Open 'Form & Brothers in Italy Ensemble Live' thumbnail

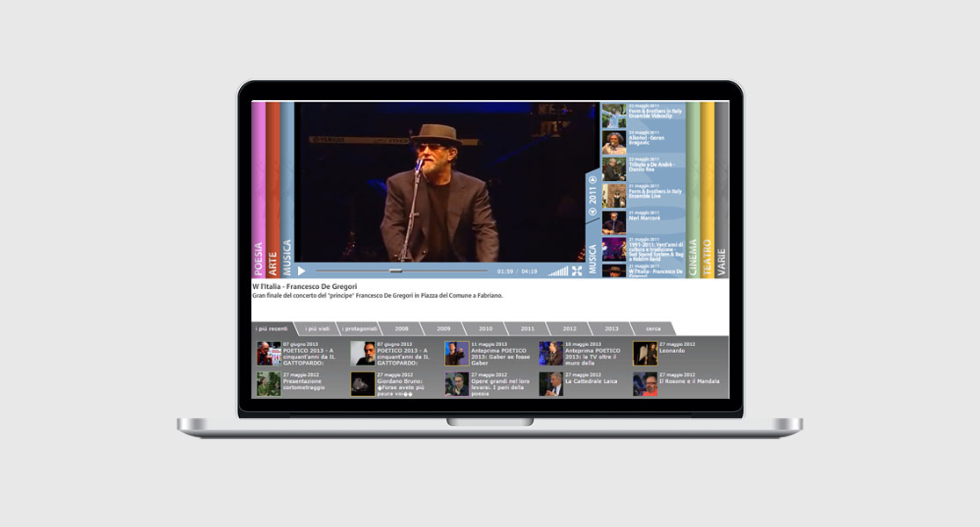click(x=613, y=196)
